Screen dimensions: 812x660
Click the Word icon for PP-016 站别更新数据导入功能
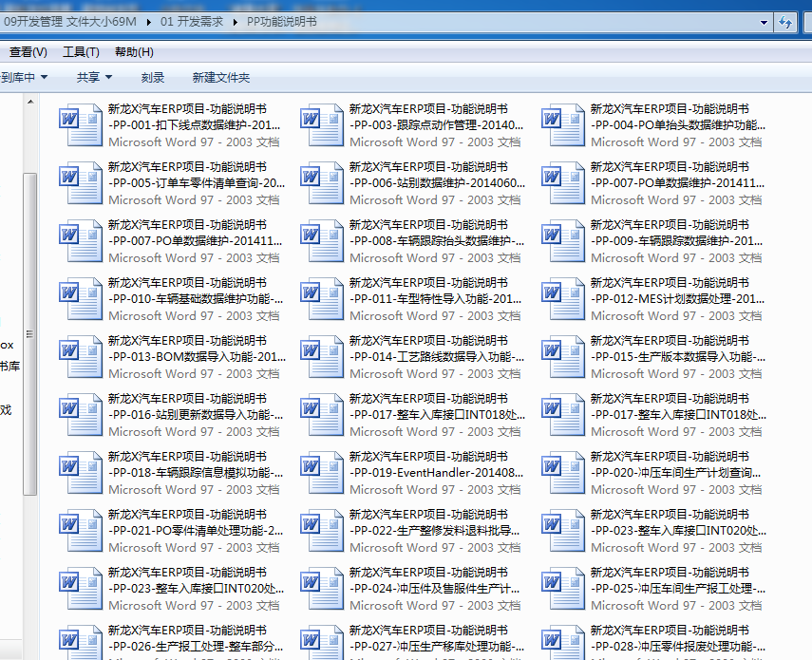81,415
